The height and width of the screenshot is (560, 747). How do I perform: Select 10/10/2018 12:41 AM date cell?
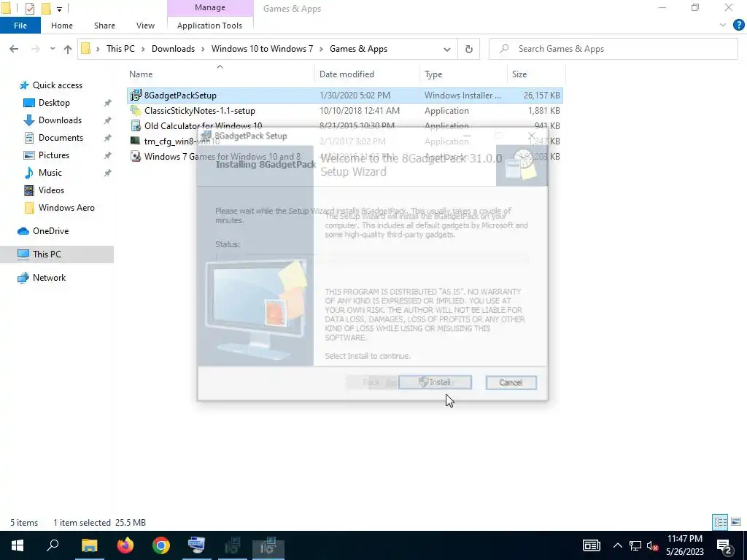[x=360, y=111]
